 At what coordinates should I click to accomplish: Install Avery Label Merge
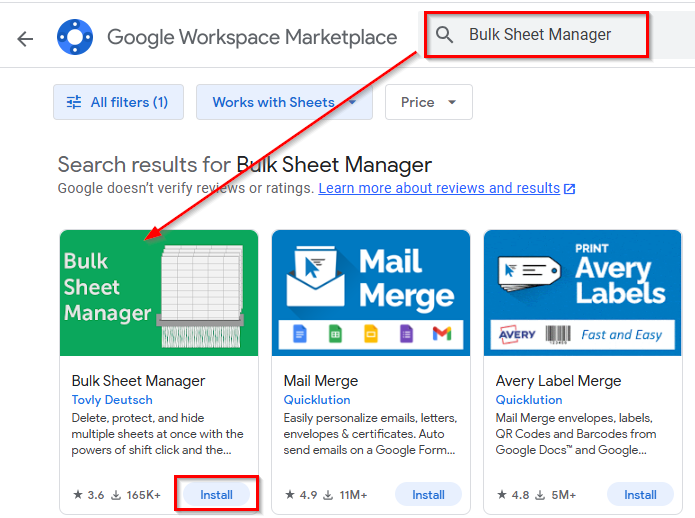[x=640, y=495]
